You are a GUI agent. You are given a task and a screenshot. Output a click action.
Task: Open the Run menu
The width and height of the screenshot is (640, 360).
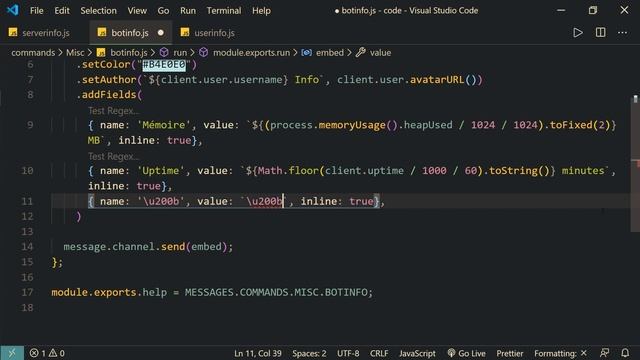pyautogui.click(x=188, y=11)
